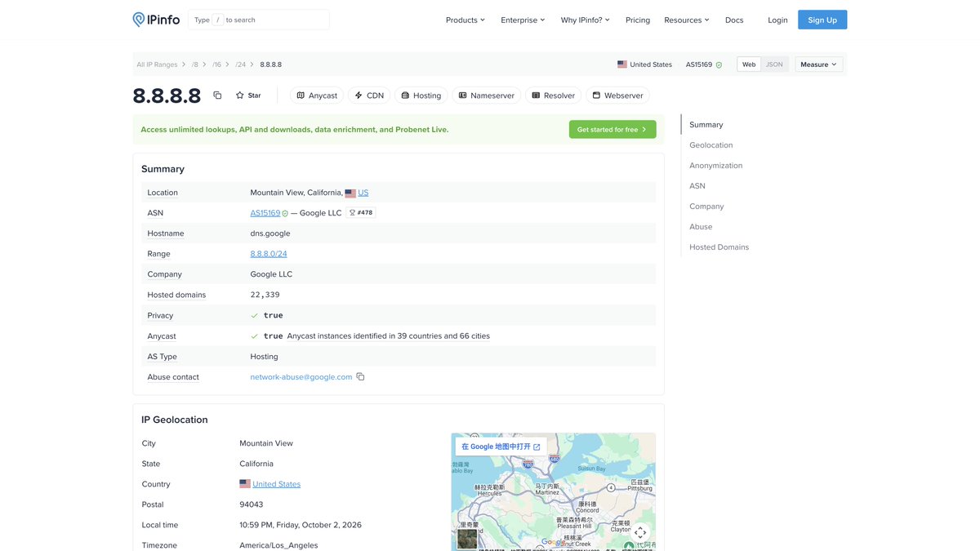Click the dns.google hostname value

(x=270, y=233)
